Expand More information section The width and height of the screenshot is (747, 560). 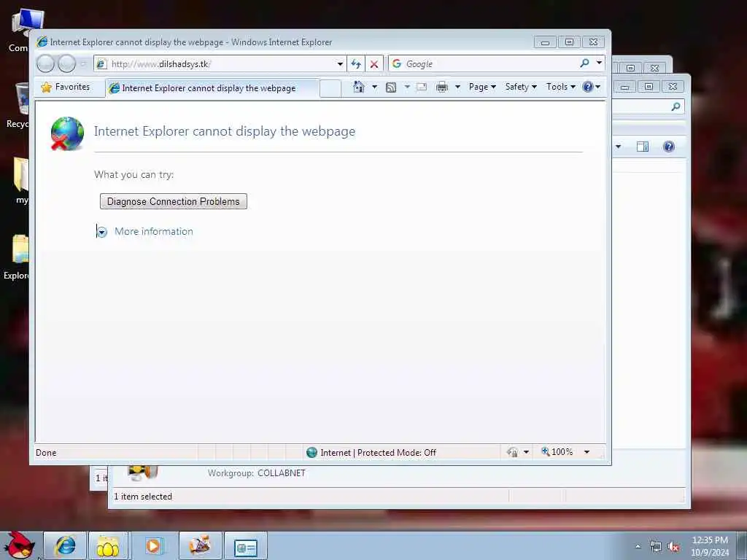tap(101, 232)
